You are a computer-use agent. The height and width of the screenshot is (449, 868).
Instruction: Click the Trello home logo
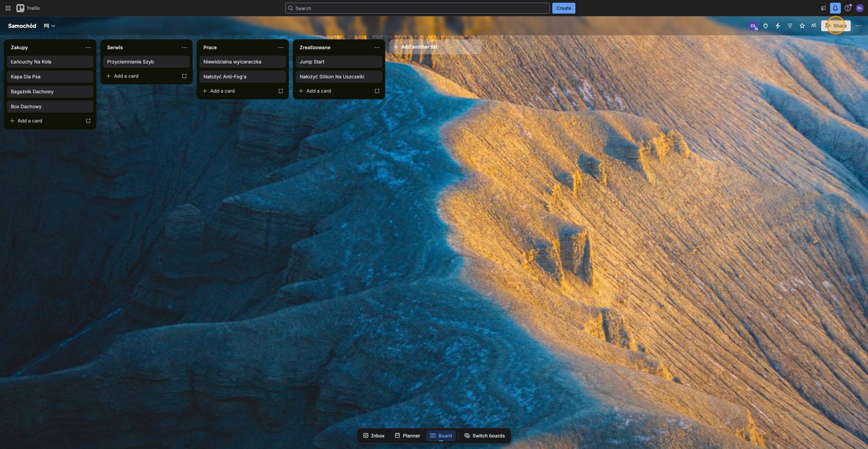pyautogui.click(x=28, y=8)
